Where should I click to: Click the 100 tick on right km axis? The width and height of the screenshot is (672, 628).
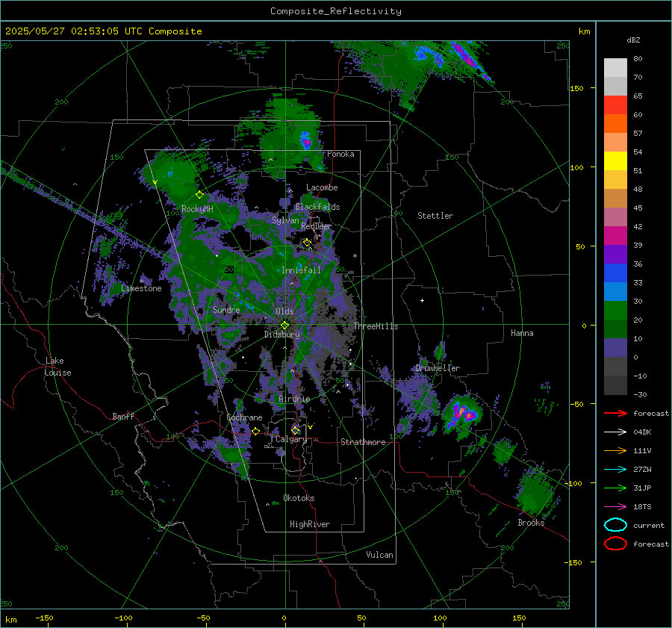pyautogui.click(x=577, y=167)
